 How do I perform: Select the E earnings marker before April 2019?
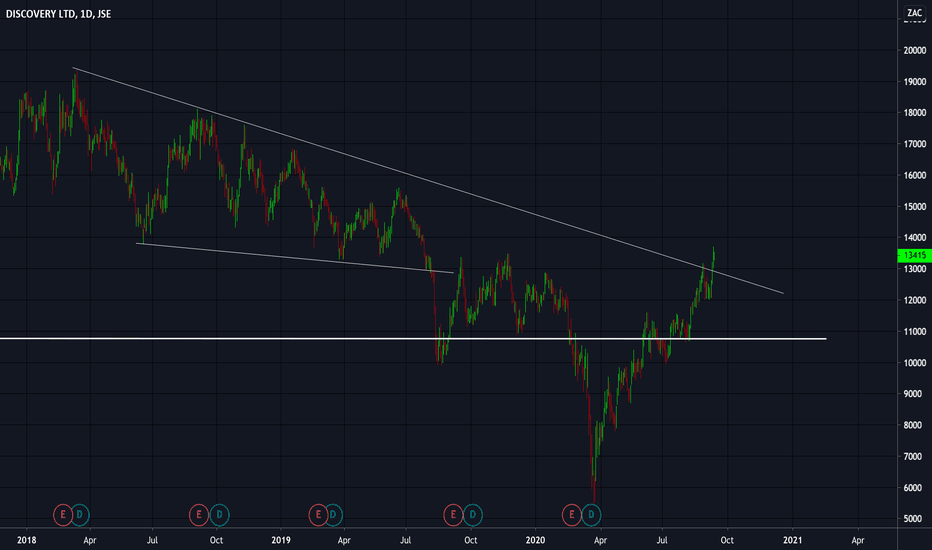(319, 515)
